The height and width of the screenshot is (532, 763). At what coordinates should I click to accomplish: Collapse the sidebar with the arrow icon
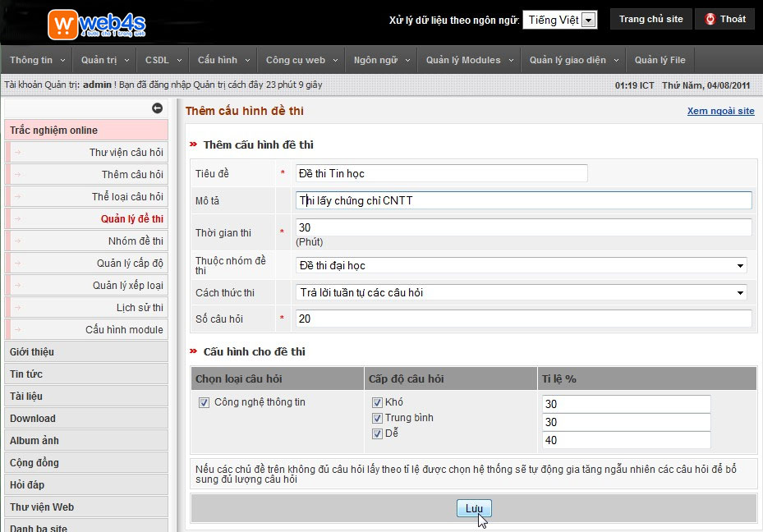157,108
